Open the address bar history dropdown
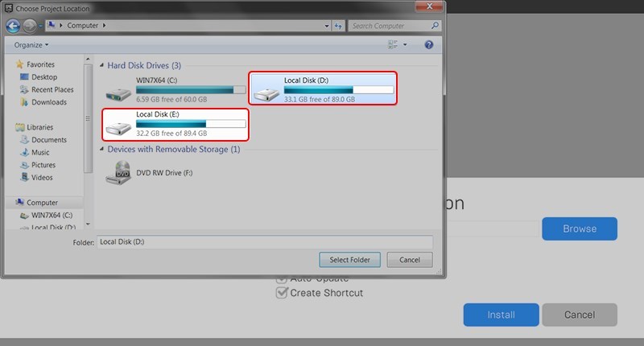This screenshot has height=346, width=644. (327, 26)
